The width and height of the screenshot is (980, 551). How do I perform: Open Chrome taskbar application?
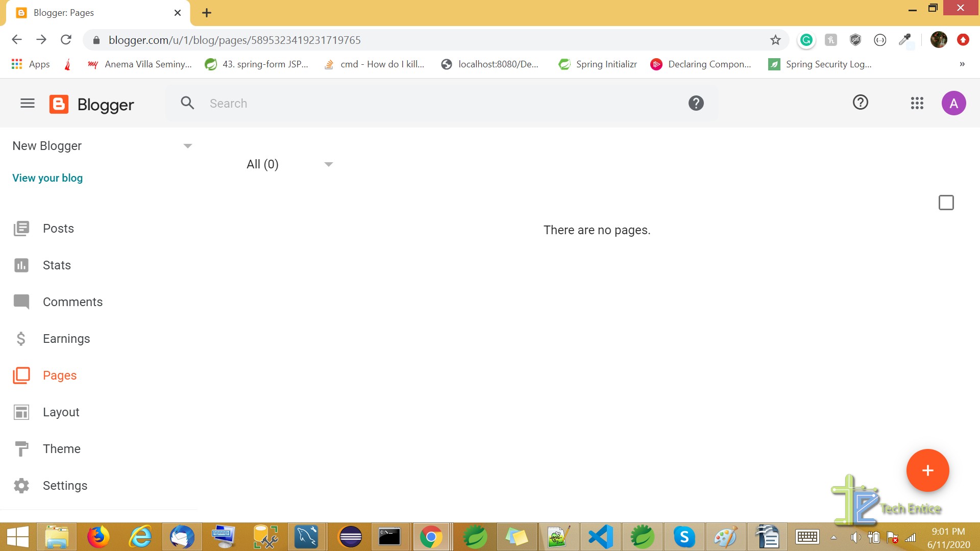pyautogui.click(x=431, y=537)
